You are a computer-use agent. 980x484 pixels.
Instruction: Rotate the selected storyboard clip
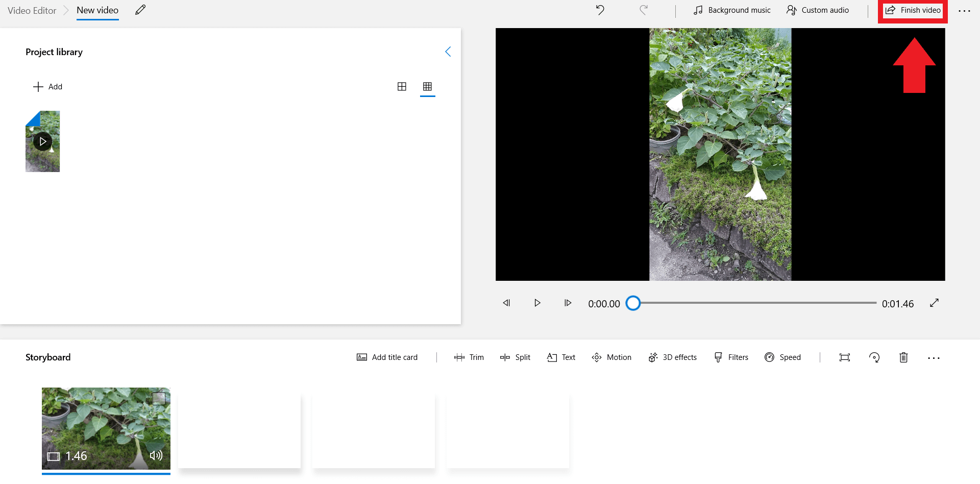pyautogui.click(x=874, y=357)
